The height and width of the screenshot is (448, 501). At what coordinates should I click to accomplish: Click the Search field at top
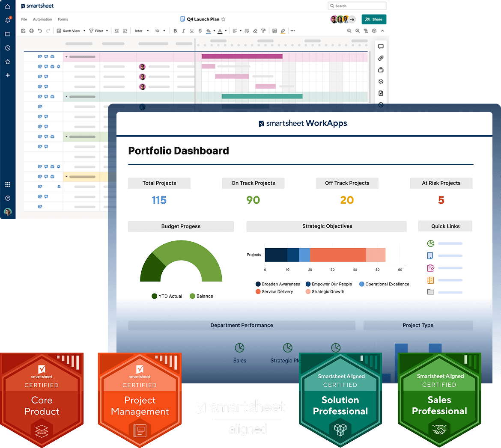(x=357, y=6)
